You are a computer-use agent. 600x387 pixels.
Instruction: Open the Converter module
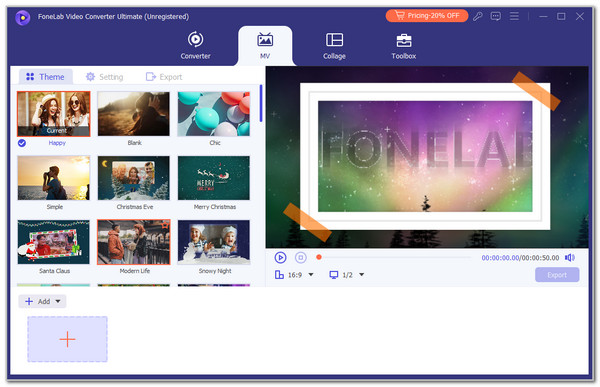point(195,45)
